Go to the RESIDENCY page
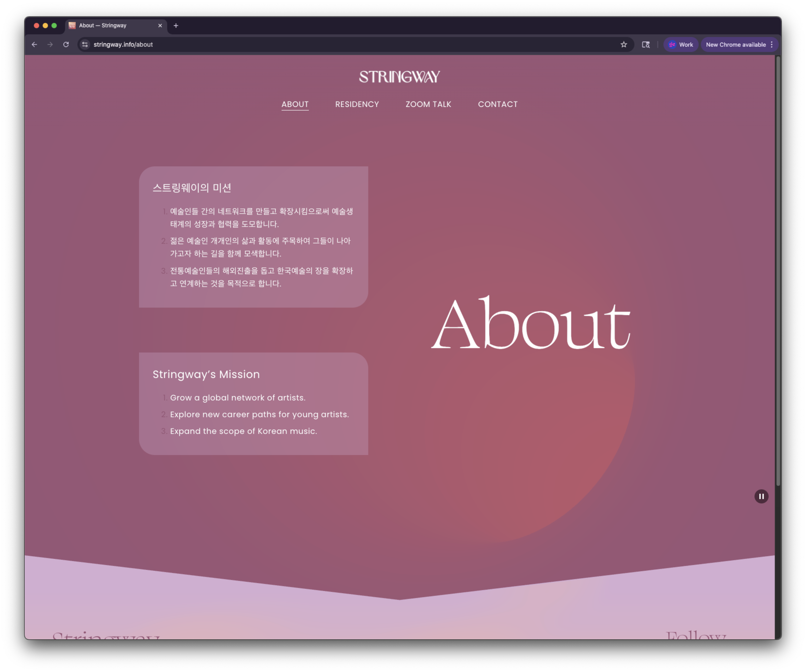Screen dimensions: 806x672 coord(357,104)
